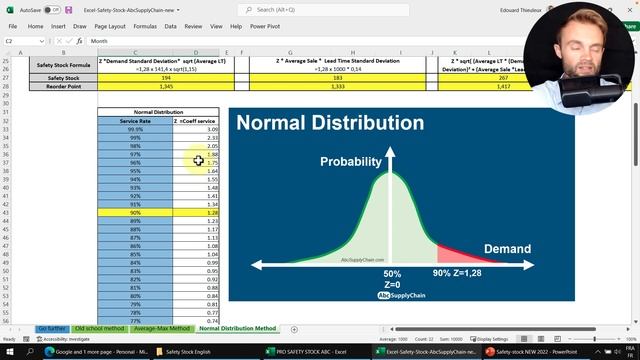The height and width of the screenshot is (360, 640).
Task: Click the Service Rate header cell
Action: click(x=135, y=121)
